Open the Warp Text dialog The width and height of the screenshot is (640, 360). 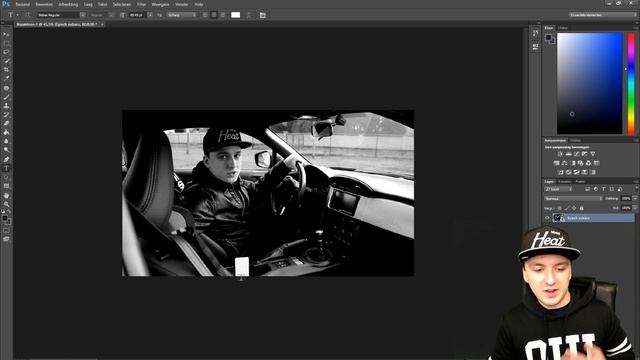coord(249,15)
